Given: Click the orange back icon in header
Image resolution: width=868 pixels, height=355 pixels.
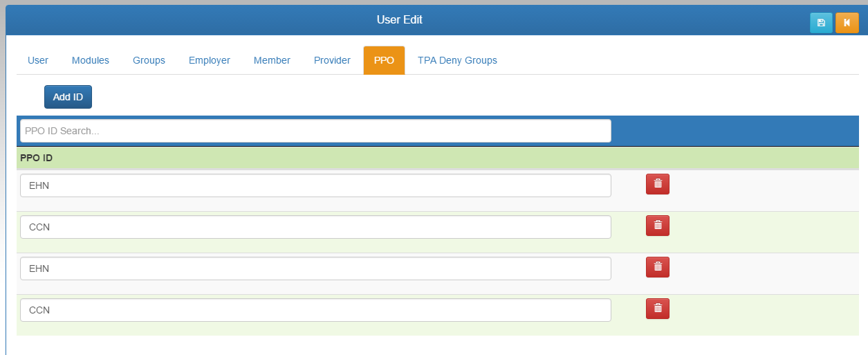Looking at the screenshot, I should click(x=847, y=23).
